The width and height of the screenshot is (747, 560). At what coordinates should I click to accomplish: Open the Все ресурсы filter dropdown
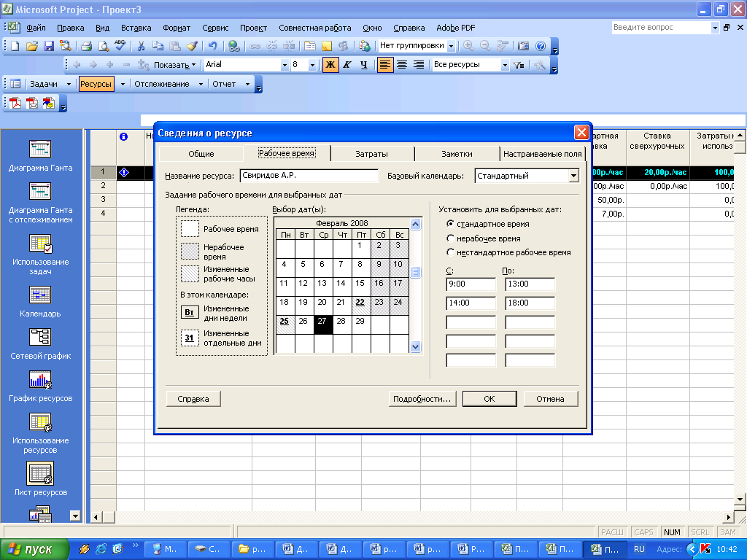point(505,65)
